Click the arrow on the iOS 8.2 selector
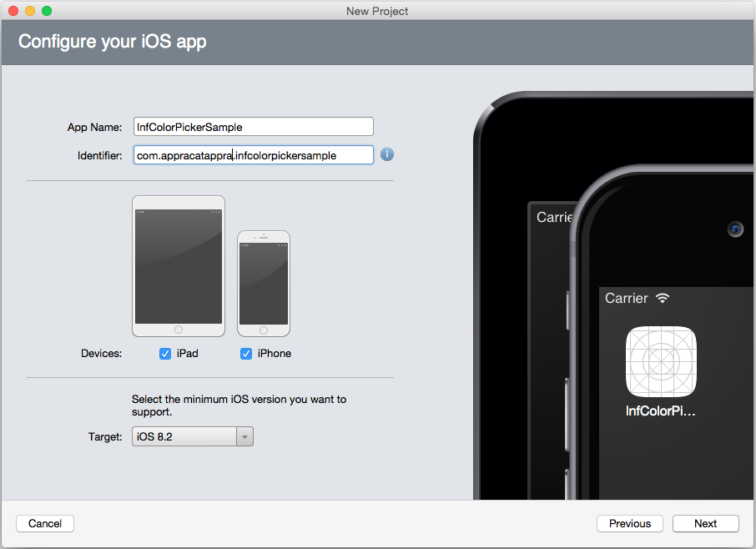756x549 pixels. (x=244, y=436)
